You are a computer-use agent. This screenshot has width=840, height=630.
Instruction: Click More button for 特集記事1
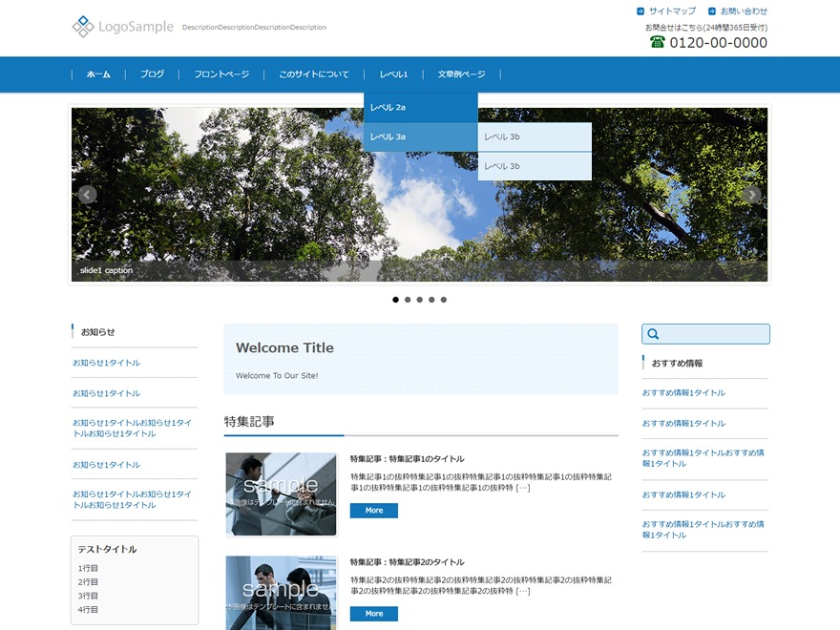coord(374,511)
